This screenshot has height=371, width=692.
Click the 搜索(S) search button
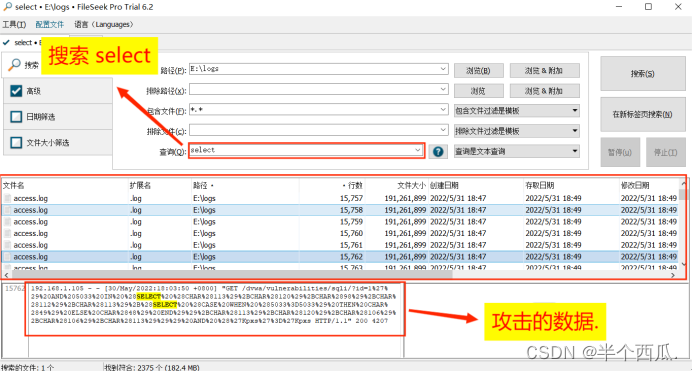click(x=643, y=74)
